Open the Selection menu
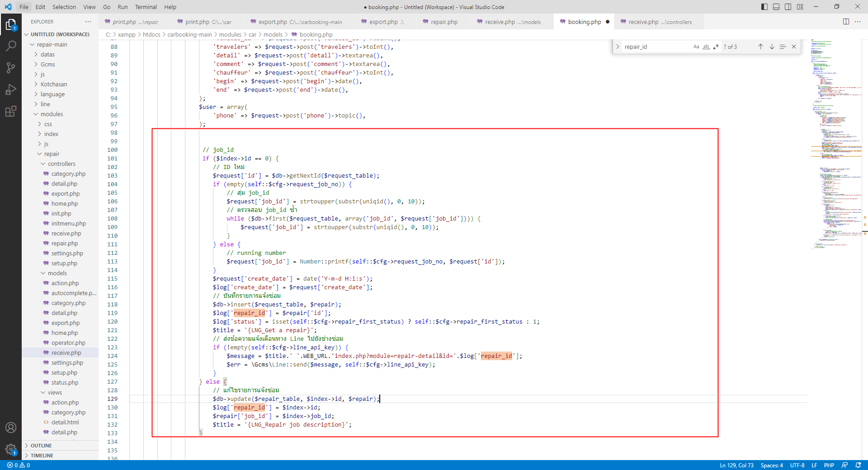Viewport: 868px width, 470px height. 64,7
